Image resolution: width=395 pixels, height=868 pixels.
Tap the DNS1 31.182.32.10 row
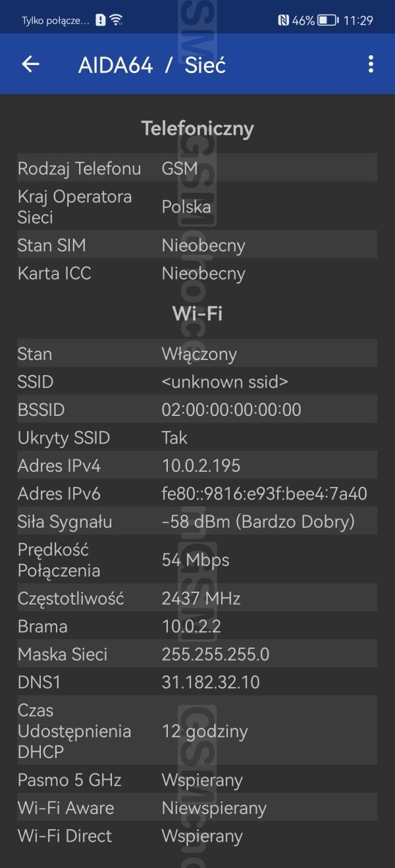point(197,682)
